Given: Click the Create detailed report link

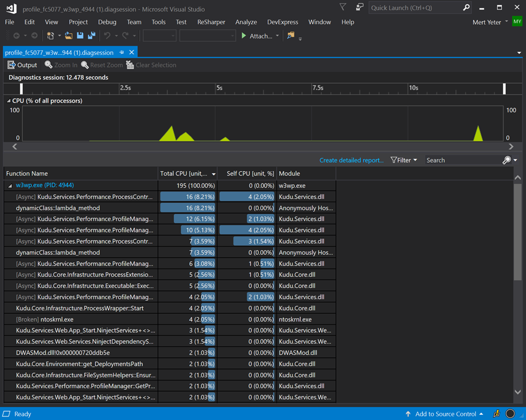Looking at the screenshot, I should (351, 160).
